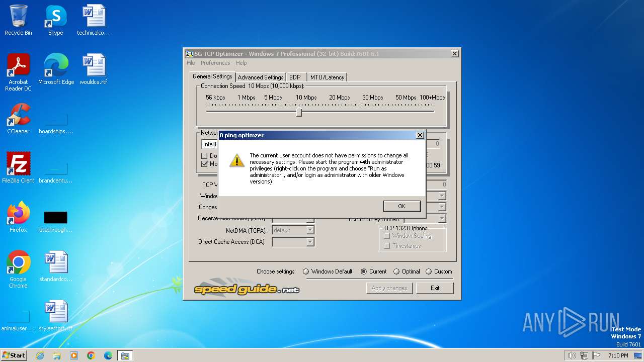Screen dimensions: 644x362
Task: Click the Connection Speed slider handle
Action: click(299, 112)
